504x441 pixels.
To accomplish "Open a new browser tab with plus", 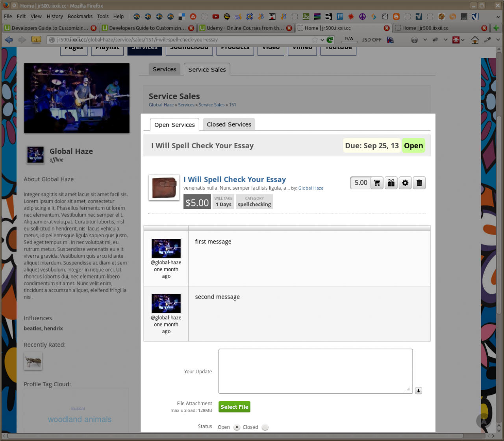I will coord(496,28).
